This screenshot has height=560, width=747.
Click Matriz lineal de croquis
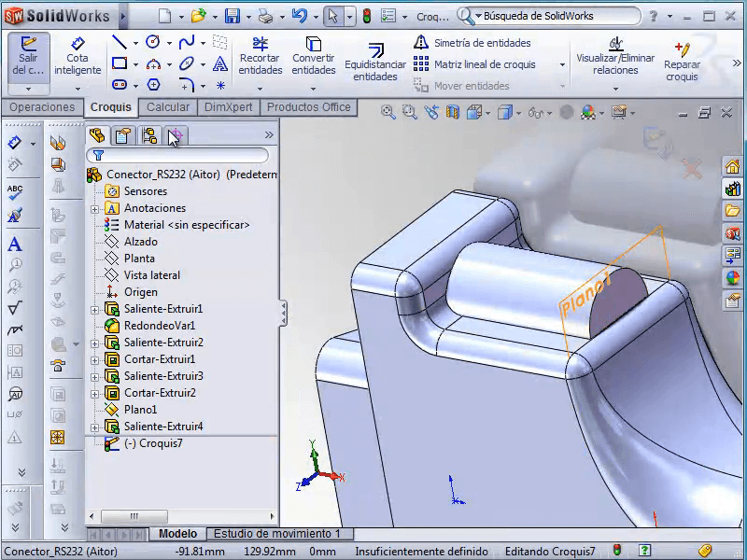[x=485, y=64]
